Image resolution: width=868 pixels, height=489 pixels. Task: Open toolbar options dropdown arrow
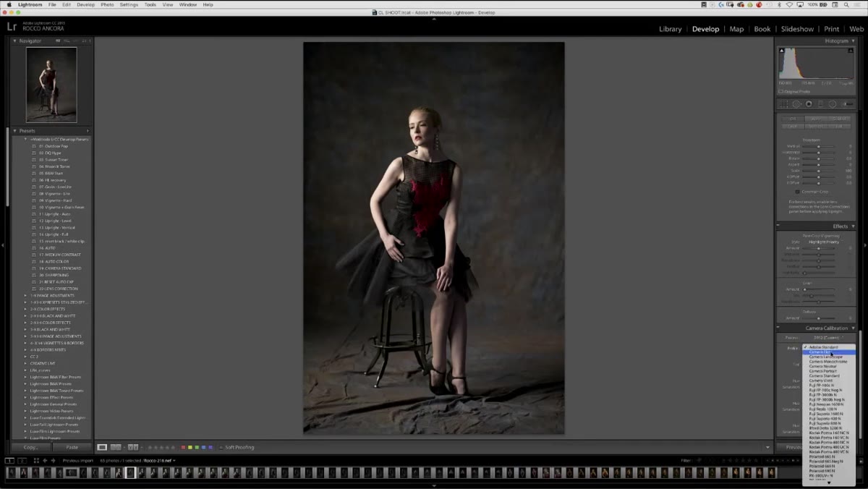[x=767, y=447]
